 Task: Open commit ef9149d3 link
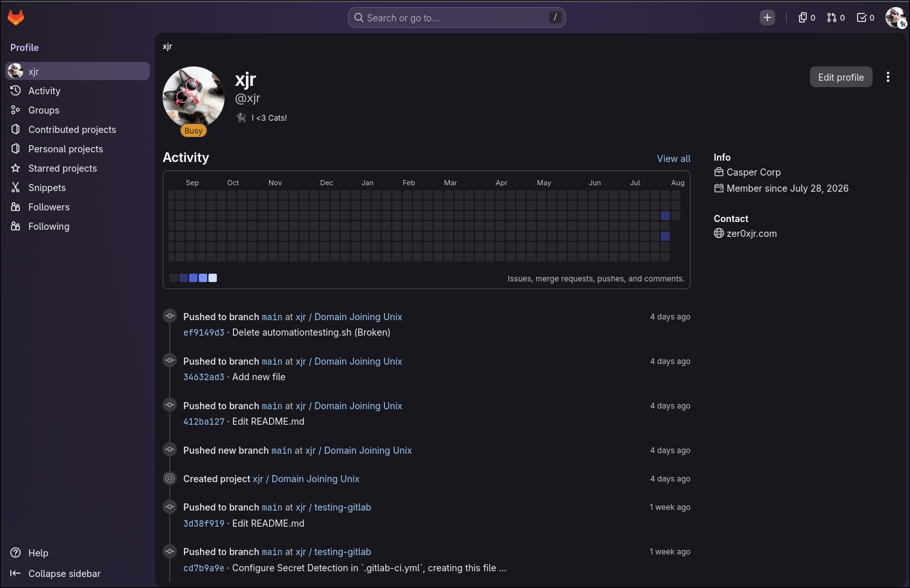tap(204, 332)
